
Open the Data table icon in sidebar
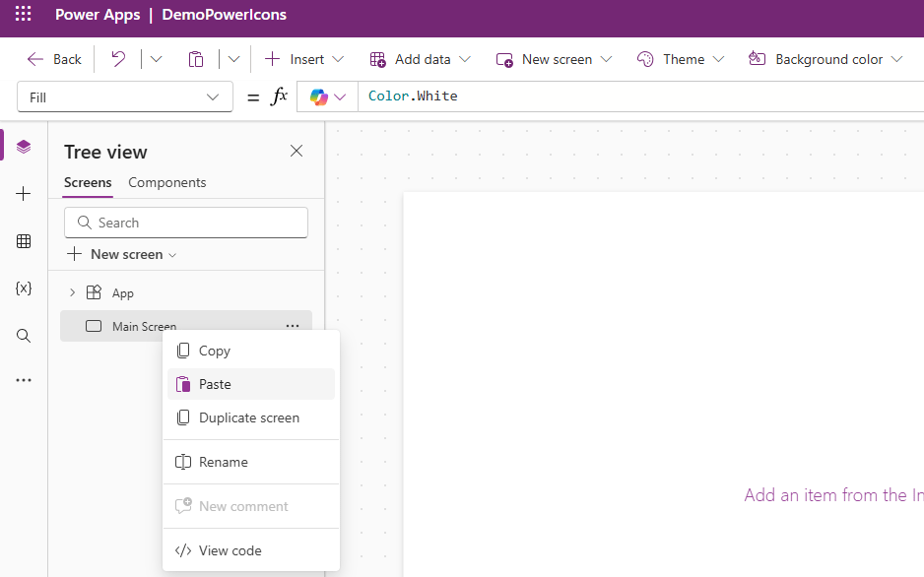pyautogui.click(x=24, y=241)
